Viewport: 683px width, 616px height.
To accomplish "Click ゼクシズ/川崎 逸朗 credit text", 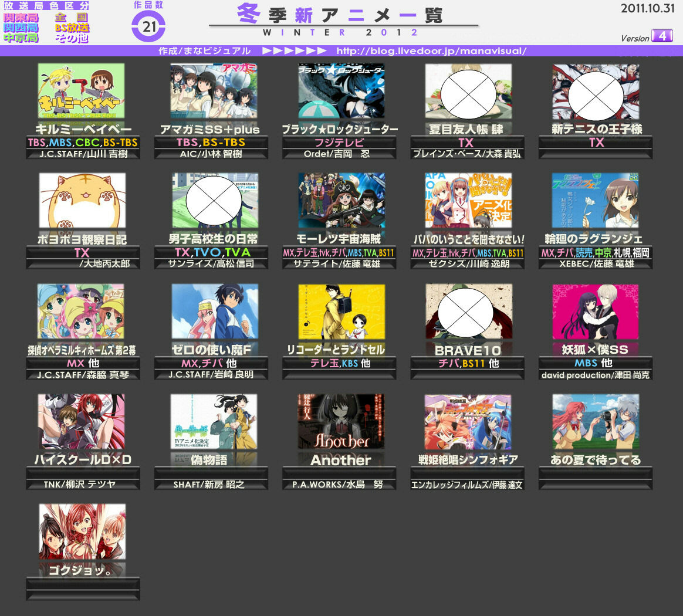I will [x=469, y=263].
